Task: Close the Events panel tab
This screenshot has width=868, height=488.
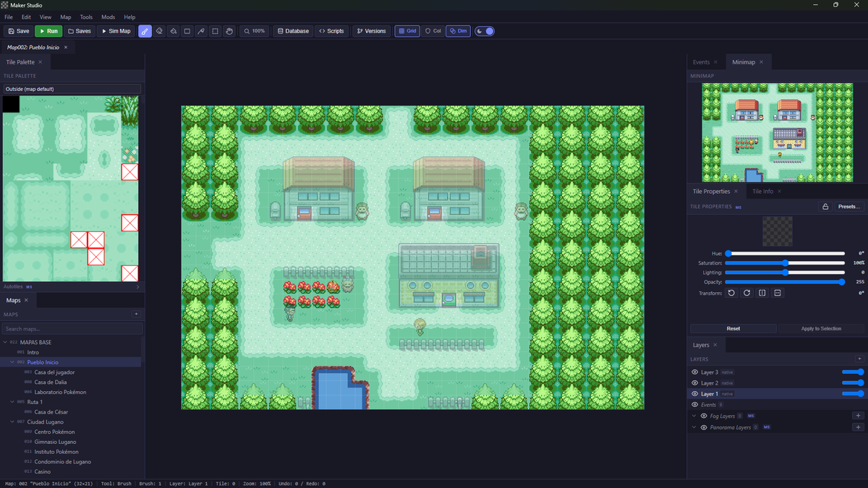Action: (x=716, y=62)
